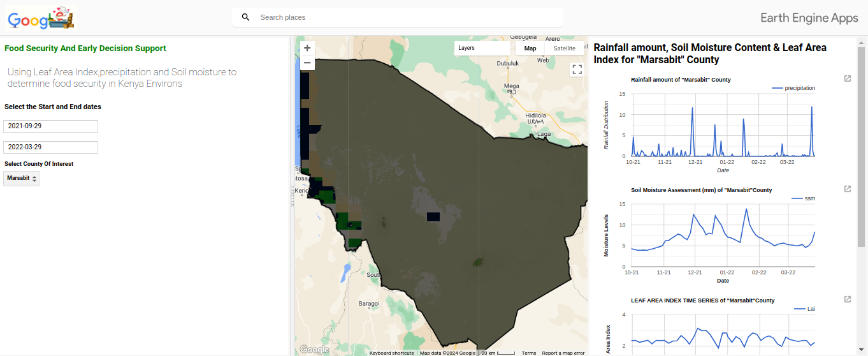The image size is (868, 356).
Task: Click the Google doodle logo
Action: [x=42, y=18]
